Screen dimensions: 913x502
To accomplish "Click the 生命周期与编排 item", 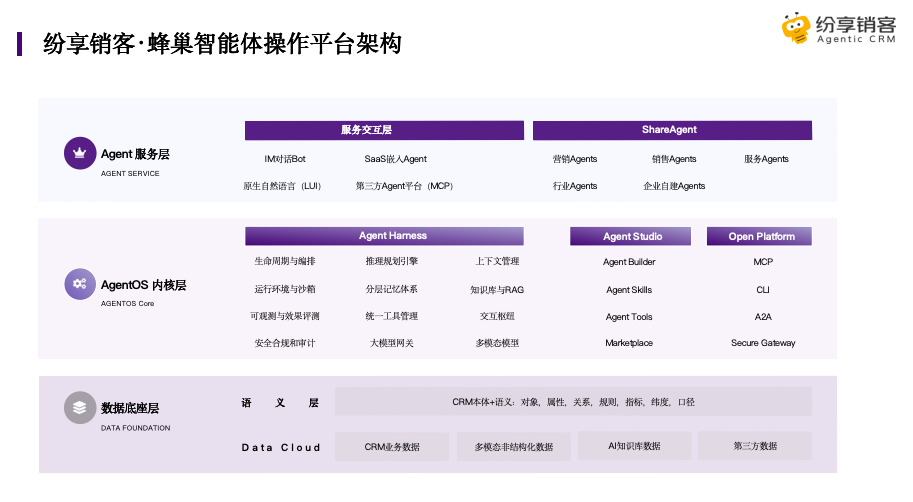I will click(x=285, y=261).
